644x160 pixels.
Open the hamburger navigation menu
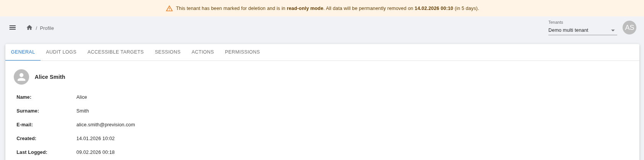click(13, 28)
